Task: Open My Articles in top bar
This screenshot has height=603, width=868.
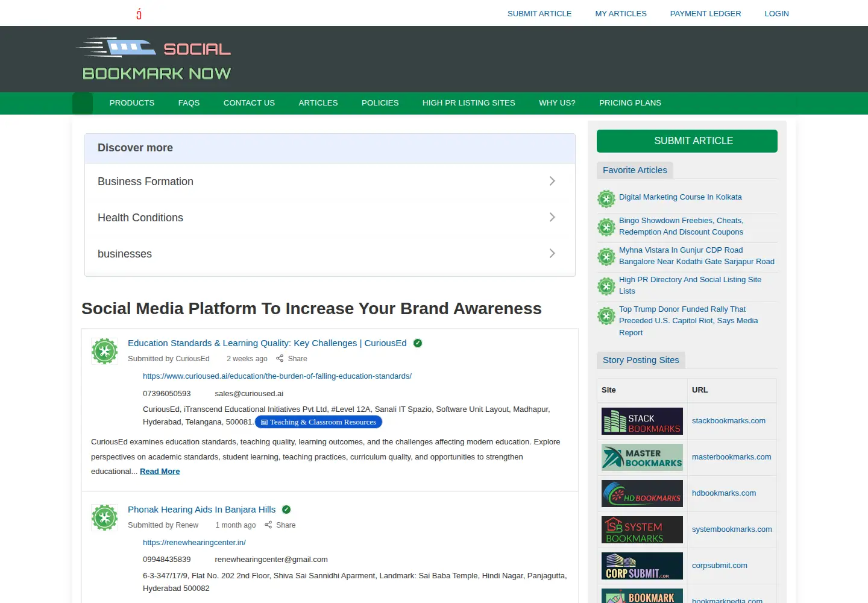Action: pyautogui.click(x=621, y=13)
